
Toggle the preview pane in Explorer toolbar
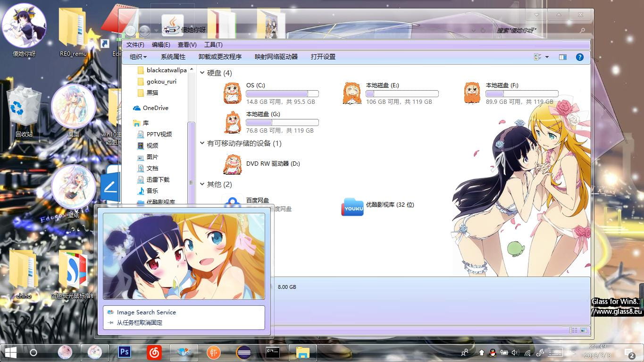click(562, 57)
